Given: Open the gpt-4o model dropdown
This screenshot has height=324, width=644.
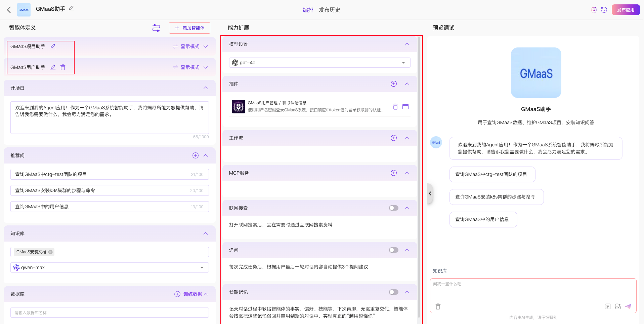Looking at the screenshot, I should click(x=319, y=63).
